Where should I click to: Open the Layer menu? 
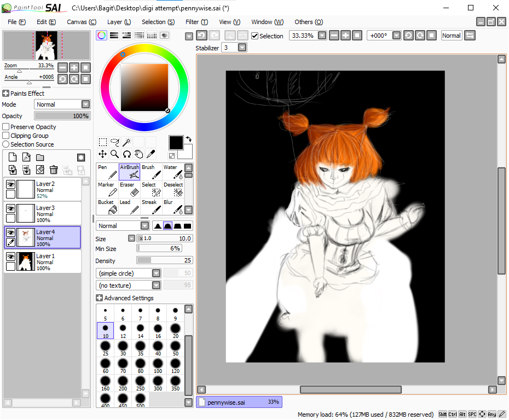point(119,22)
